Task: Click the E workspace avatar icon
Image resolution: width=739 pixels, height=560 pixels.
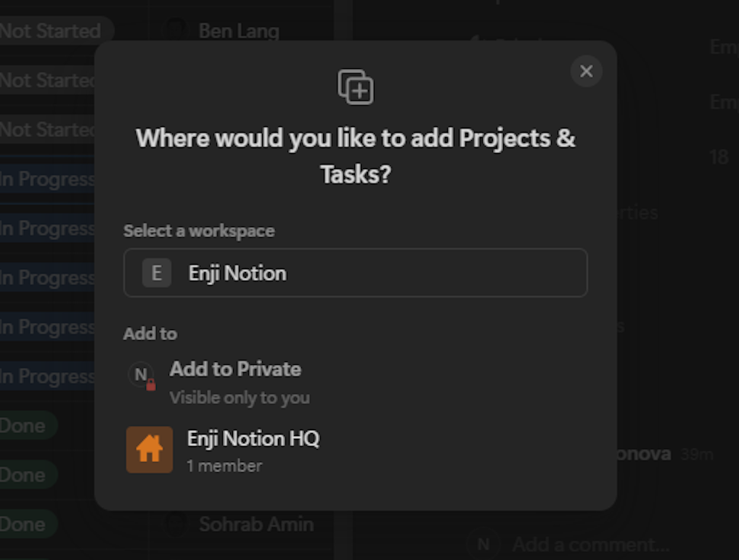Action: coord(157,273)
